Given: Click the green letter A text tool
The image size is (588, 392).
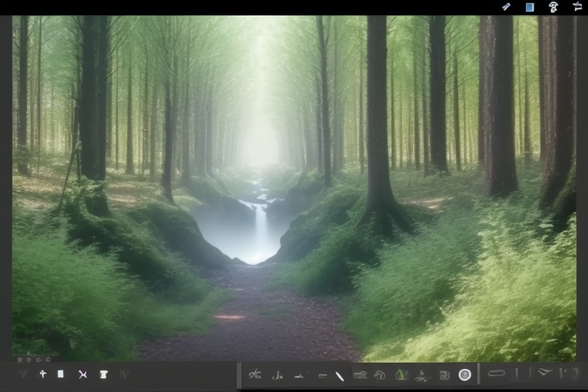Looking at the screenshot, I should (x=400, y=374).
